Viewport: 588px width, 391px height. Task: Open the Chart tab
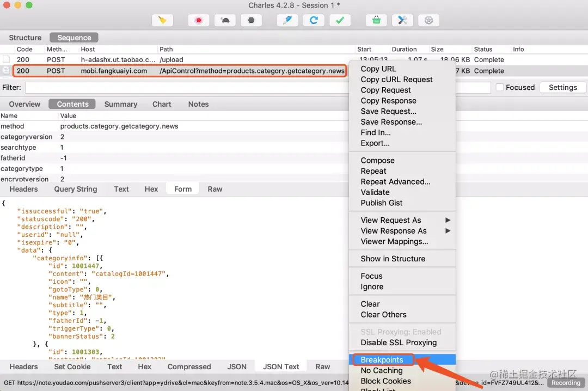pos(162,104)
